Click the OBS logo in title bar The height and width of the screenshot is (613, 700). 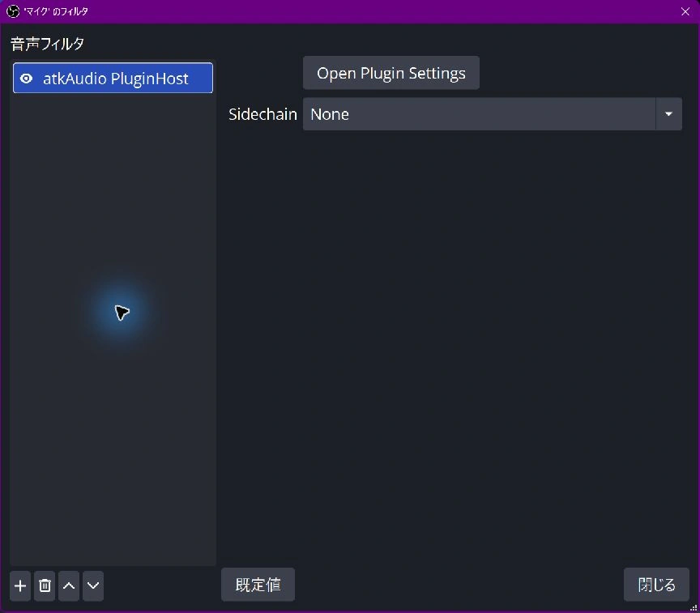(x=13, y=11)
